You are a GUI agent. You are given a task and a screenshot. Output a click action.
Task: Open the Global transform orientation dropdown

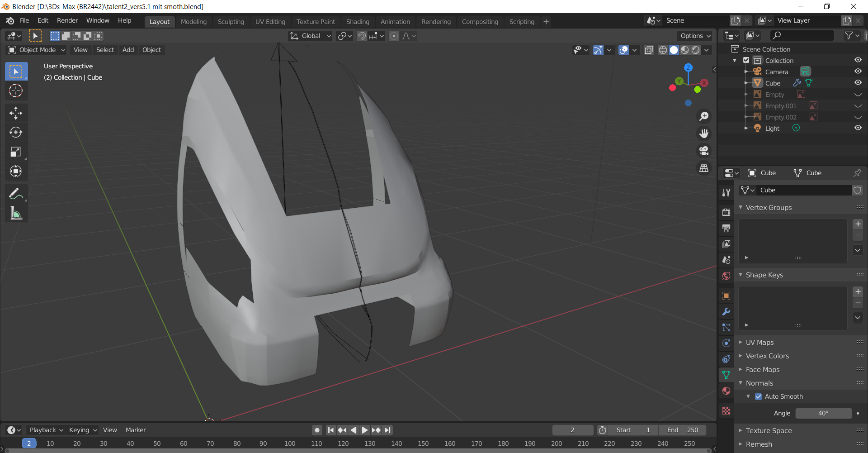click(311, 36)
